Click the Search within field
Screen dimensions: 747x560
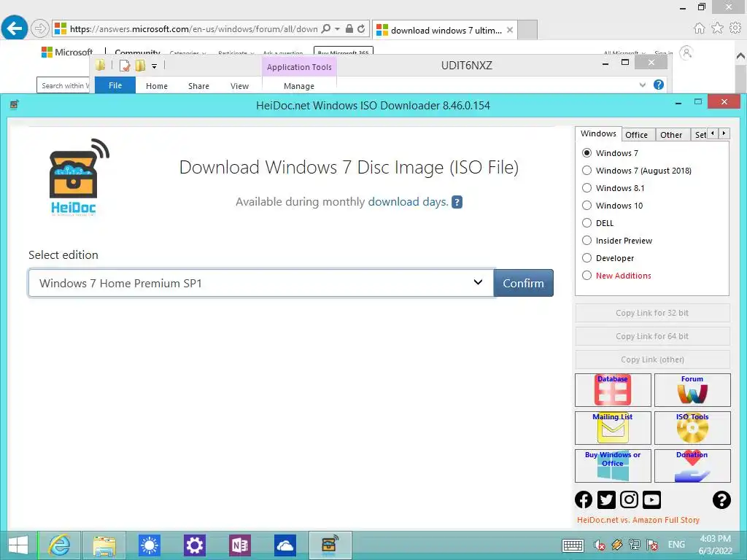click(63, 85)
